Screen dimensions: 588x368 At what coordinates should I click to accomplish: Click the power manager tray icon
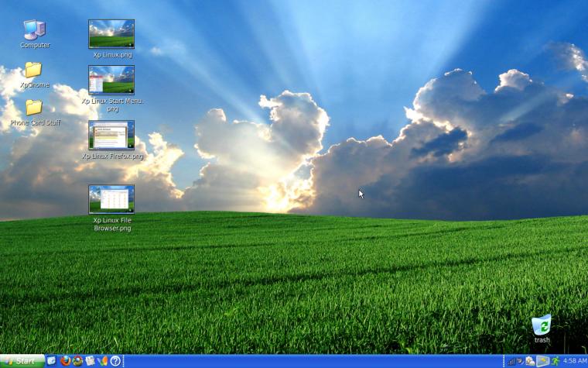tap(520, 361)
